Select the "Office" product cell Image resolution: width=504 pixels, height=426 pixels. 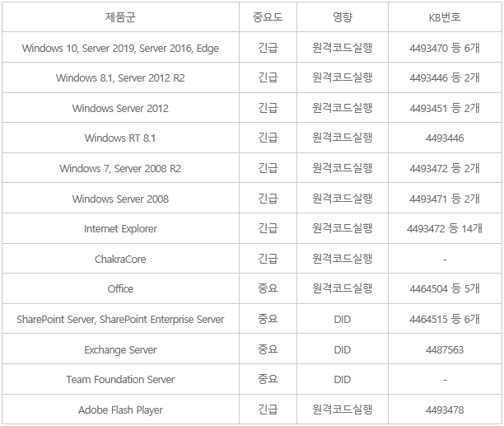(x=120, y=289)
